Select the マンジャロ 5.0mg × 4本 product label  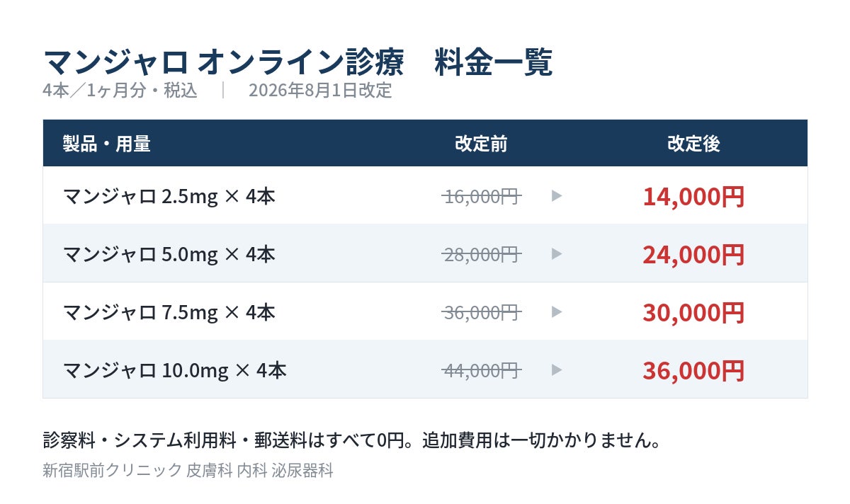[x=169, y=254]
